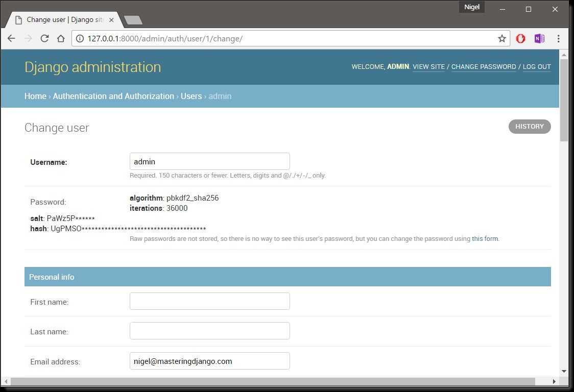The image size is (574, 392).
Task: Click the iterations value '36000'
Action: click(x=177, y=208)
